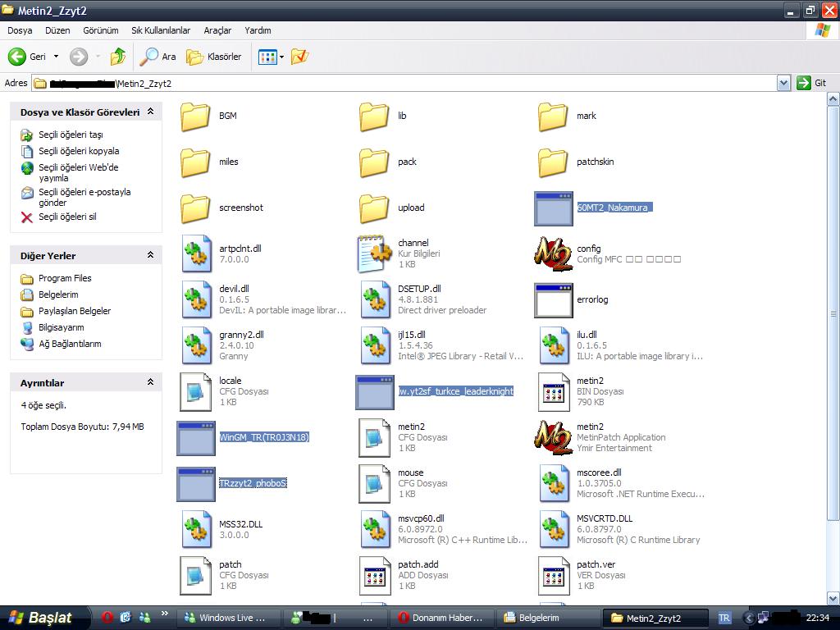Image resolution: width=840 pixels, height=630 pixels.
Task: Select the TRzzyt2_phoboS application icon
Action: (x=196, y=484)
